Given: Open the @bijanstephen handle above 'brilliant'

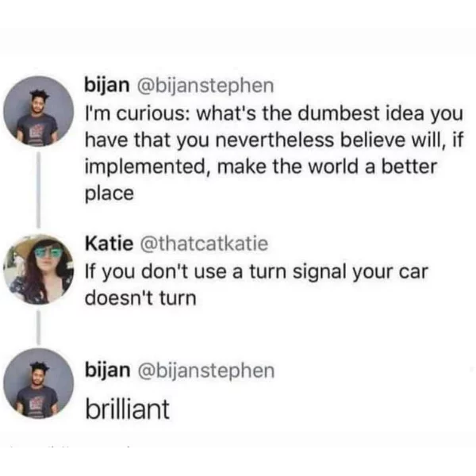Looking at the screenshot, I should (x=206, y=371).
